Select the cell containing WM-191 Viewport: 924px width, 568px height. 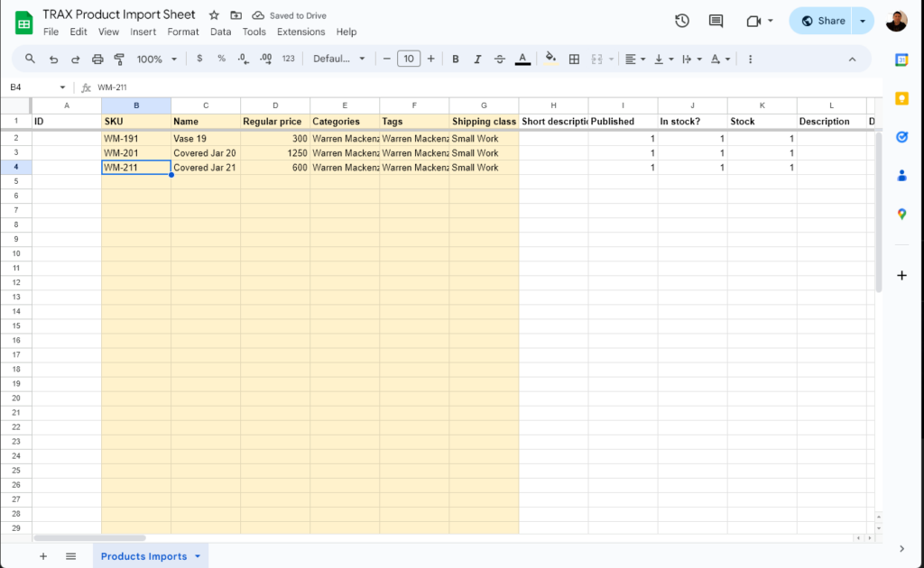136,139
